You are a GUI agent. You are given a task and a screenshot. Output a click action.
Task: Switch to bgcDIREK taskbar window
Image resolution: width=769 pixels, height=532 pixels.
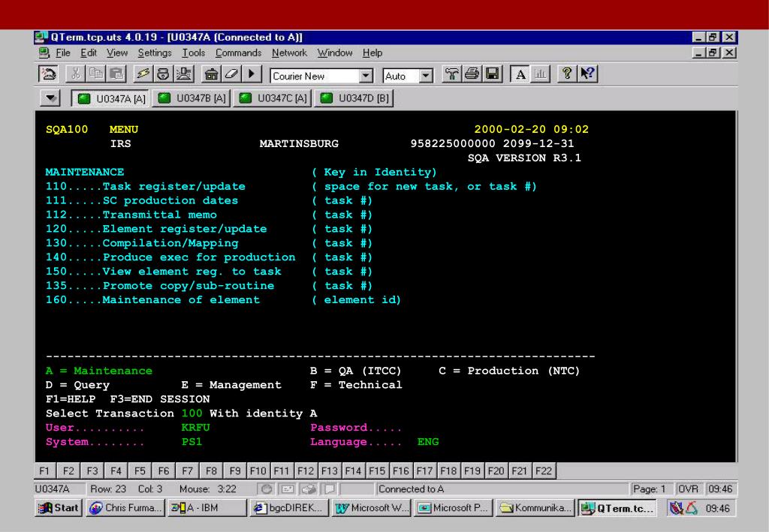[x=289, y=508]
